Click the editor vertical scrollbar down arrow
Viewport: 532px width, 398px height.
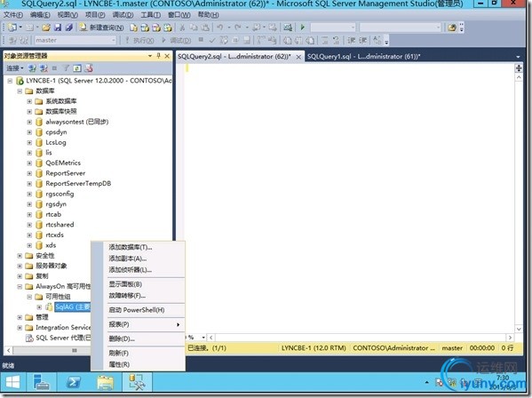pos(519,329)
